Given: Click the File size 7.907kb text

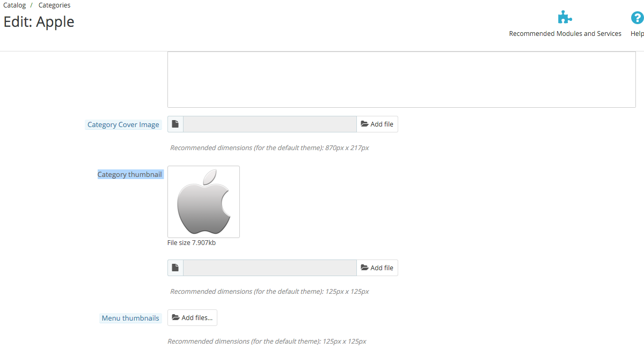Looking at the screenshot, I should (x=192, y=243).
